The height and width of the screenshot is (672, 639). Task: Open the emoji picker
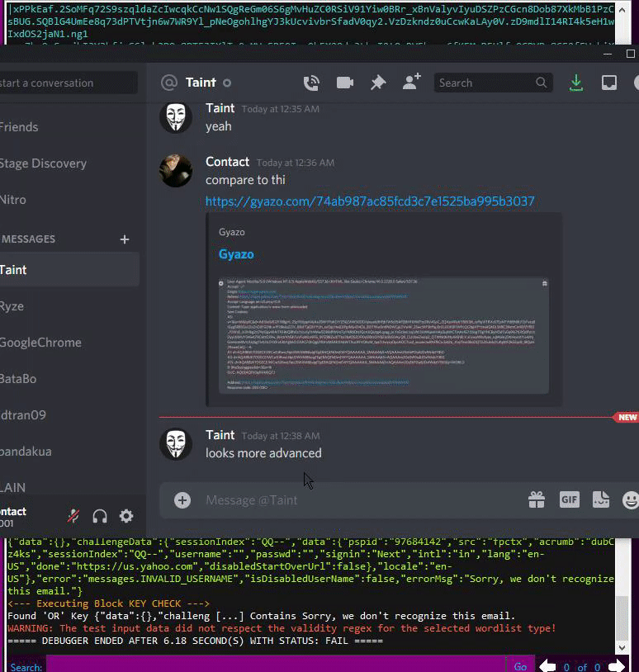point(631,499)
